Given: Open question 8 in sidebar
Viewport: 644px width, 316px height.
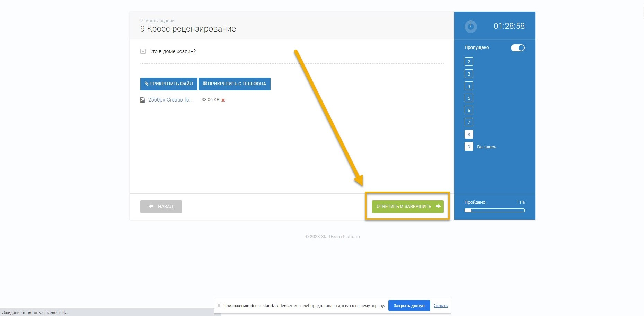Looking at the screenshot, I should point(469,134).
